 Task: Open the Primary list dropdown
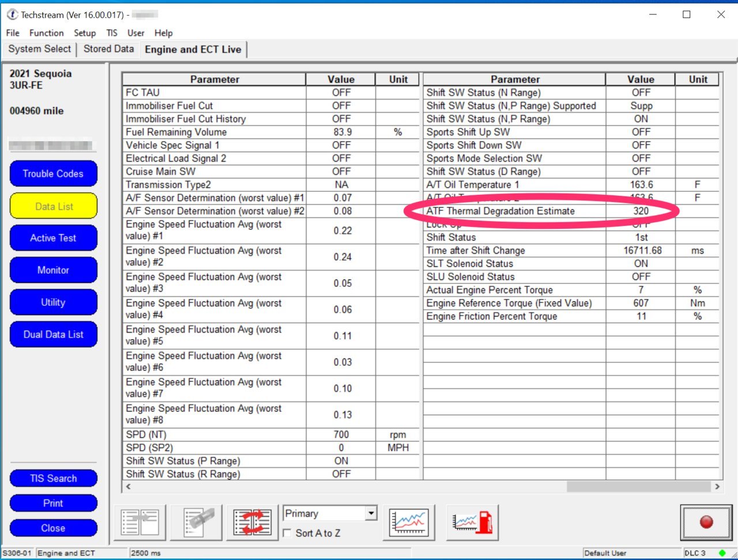(x=330, y=513)
